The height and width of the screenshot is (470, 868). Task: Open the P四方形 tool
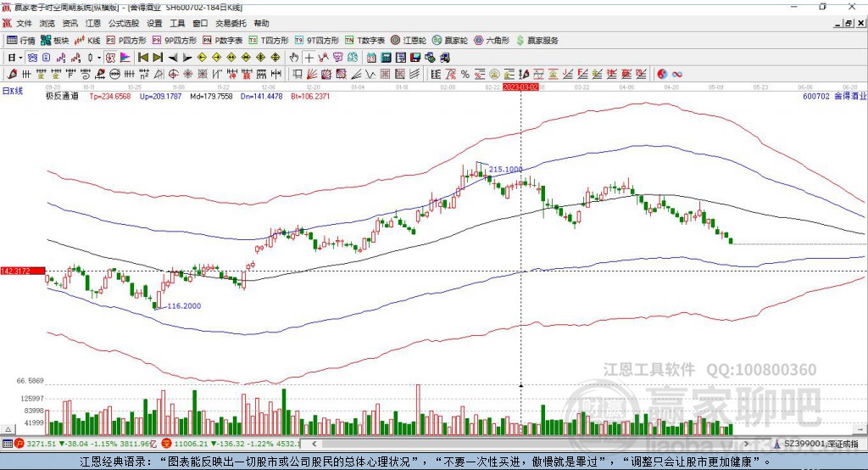click(x=126, y=41)
